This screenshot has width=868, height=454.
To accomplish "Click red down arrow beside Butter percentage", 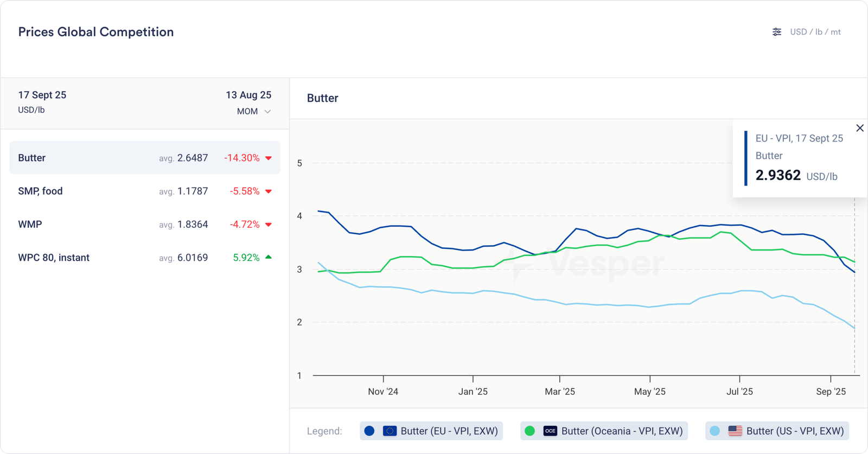I will (269, 158).
